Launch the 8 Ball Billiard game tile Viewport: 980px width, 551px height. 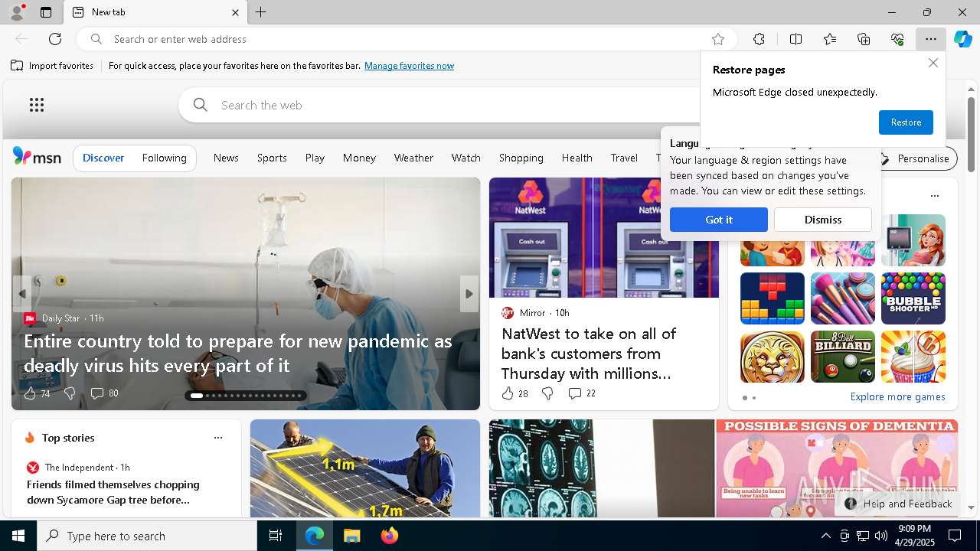(x=843, y=357)
